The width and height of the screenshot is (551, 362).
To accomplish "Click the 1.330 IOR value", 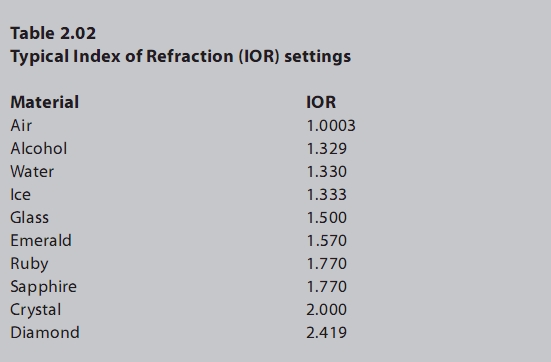I will click(327, 172).
